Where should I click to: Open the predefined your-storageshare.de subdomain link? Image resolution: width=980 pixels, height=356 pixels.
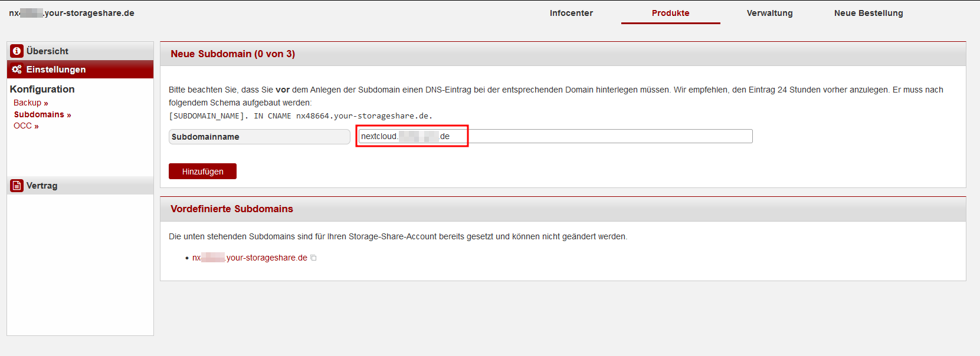pos(250,258)
